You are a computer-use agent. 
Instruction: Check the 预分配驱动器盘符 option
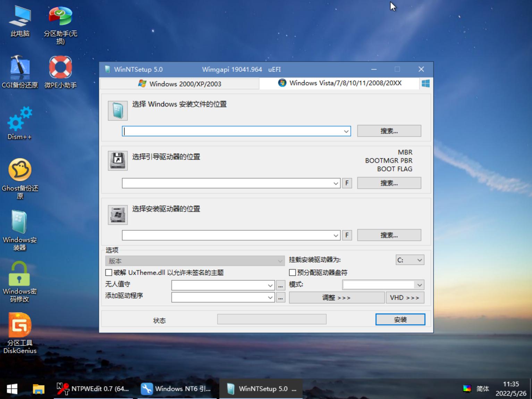[292, 273]
